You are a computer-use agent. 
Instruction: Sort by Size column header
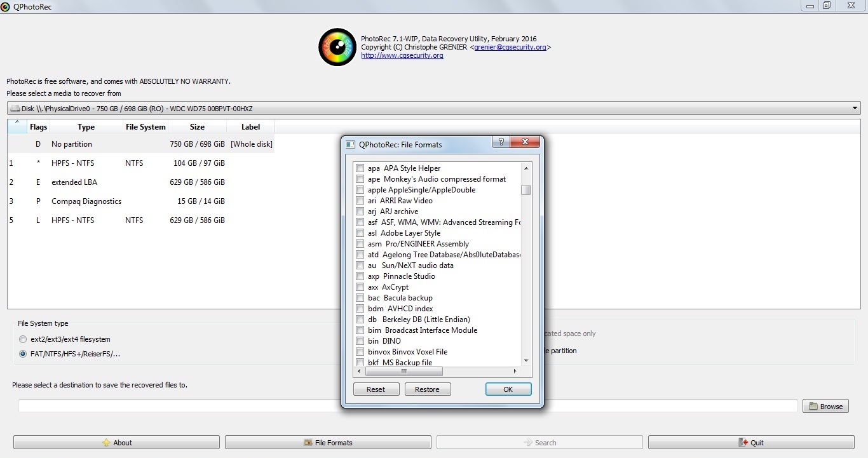[197, 127]
